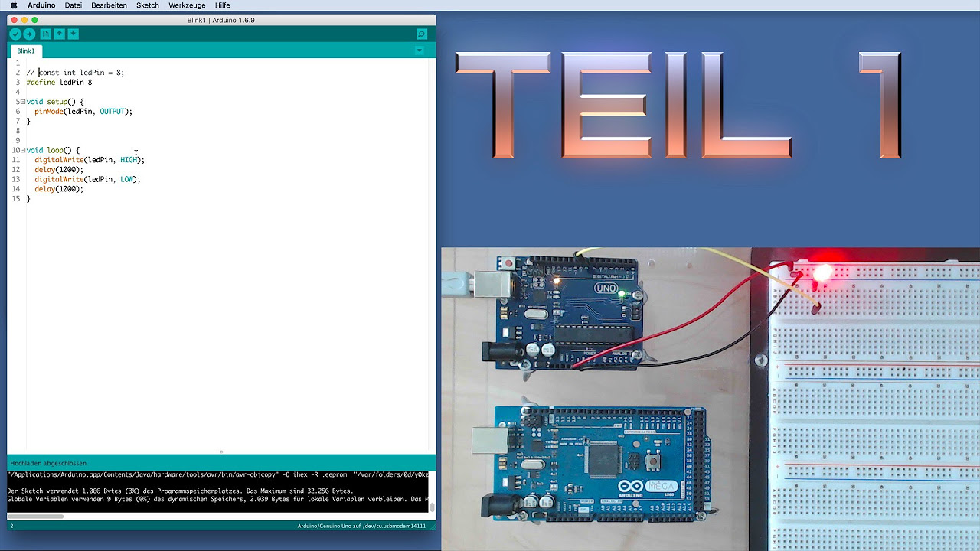Click the Upload arrow icon

(x=29, y=34)
